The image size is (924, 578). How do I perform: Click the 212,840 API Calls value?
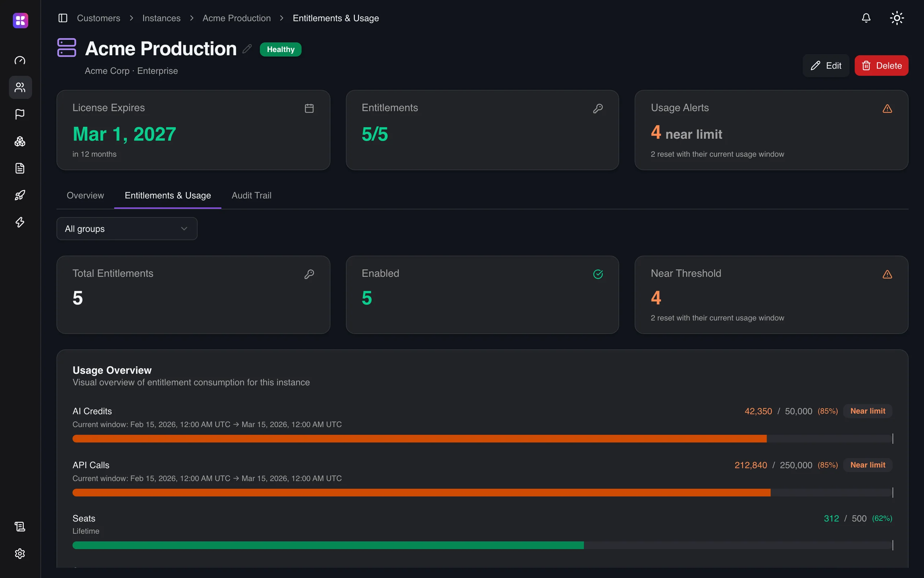[751, 465]
